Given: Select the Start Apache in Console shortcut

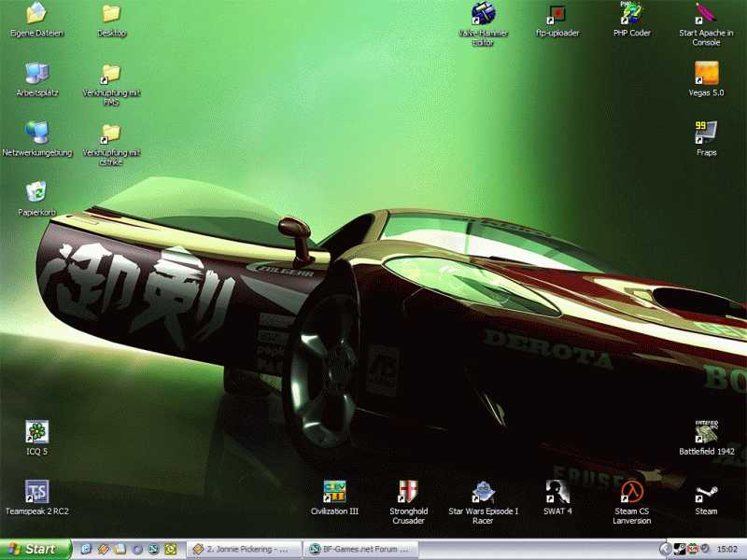Looking at the screenshot, I should pos(706,13).
